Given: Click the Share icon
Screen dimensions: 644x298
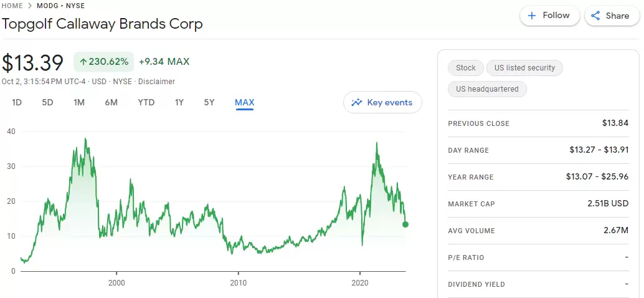Looking at the screenshot, I should coord(596,16).
